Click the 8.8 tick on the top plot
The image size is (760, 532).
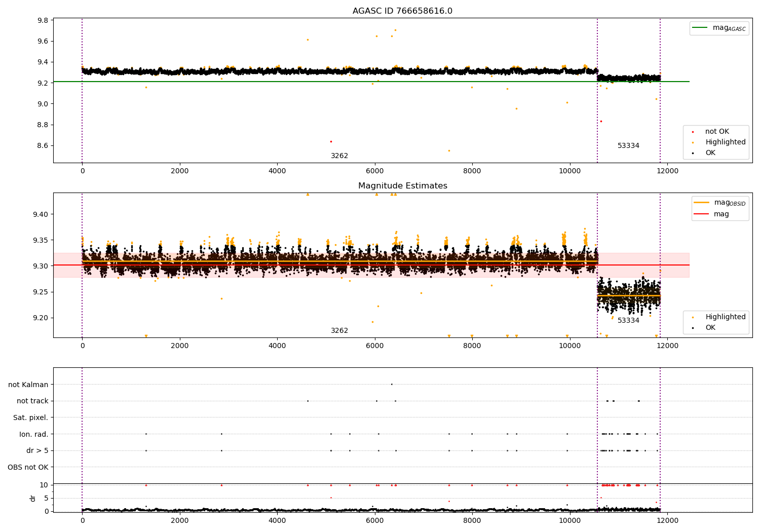(43, 125)
